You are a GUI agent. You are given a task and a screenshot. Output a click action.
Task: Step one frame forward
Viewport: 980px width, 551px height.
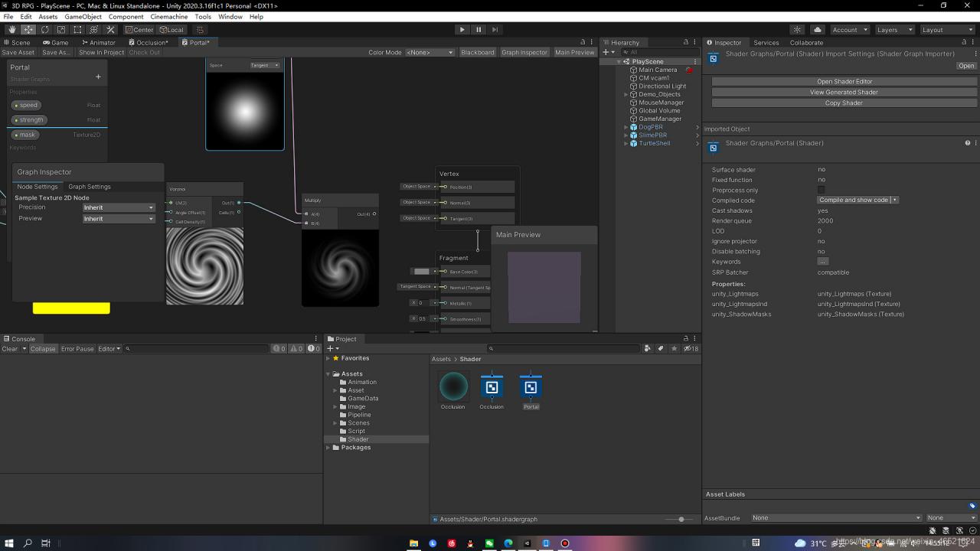[495, 30]
